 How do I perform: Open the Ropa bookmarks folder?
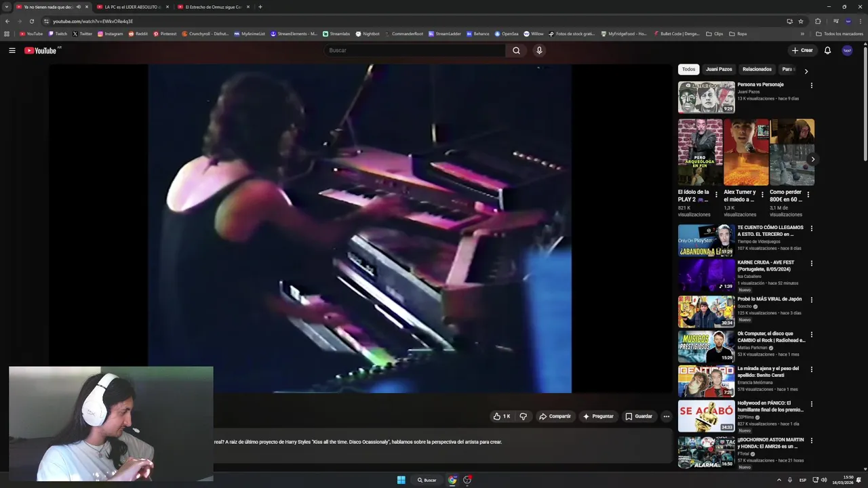click(738, 33)
